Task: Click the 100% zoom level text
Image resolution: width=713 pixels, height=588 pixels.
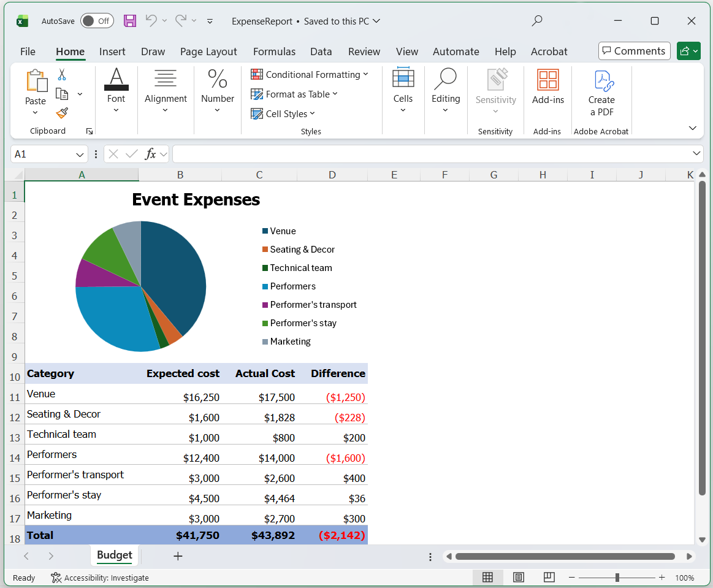Action: click(x=684, y=578)
